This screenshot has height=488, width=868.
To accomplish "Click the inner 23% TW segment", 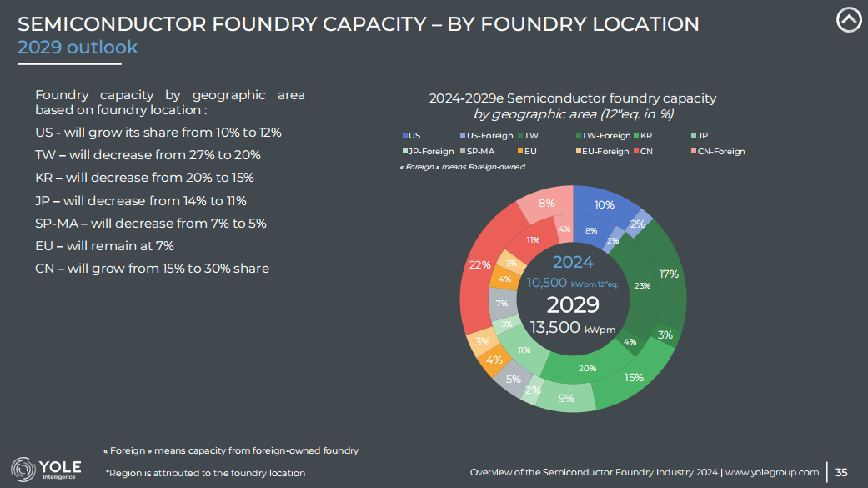I will pos(642,286).
